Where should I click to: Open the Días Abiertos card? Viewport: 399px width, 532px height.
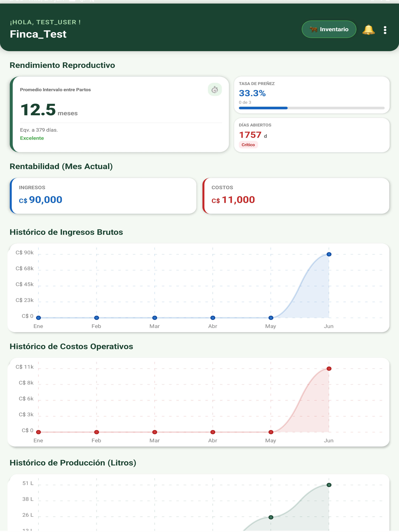(x=312, y=135)
